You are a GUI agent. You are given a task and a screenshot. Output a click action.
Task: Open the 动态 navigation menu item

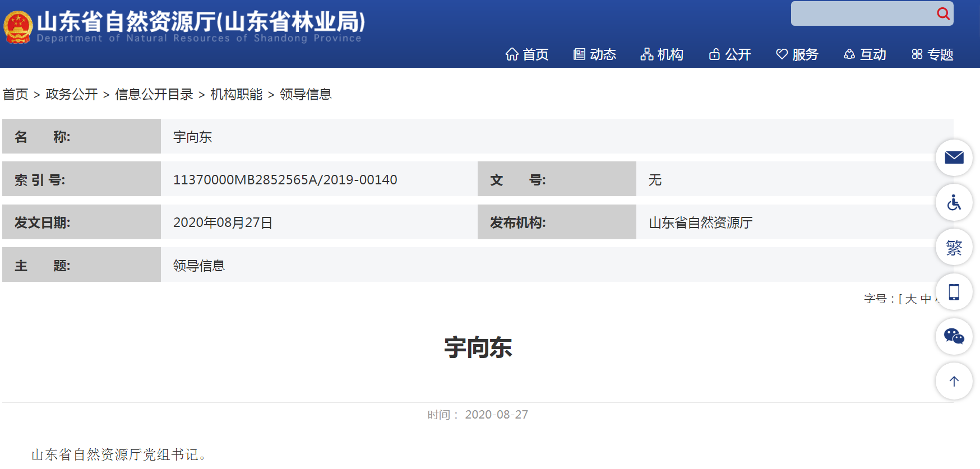coord(595,54)
